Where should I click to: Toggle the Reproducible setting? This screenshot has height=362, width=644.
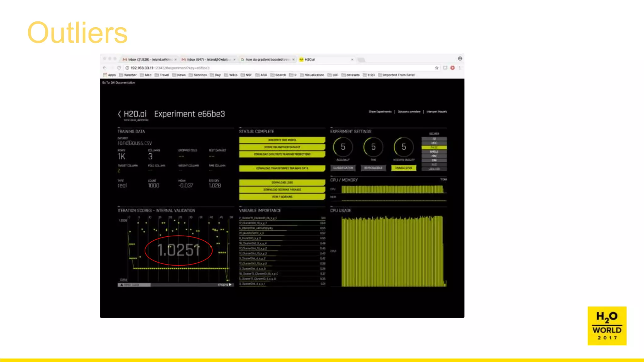click(x=373, y=168)
